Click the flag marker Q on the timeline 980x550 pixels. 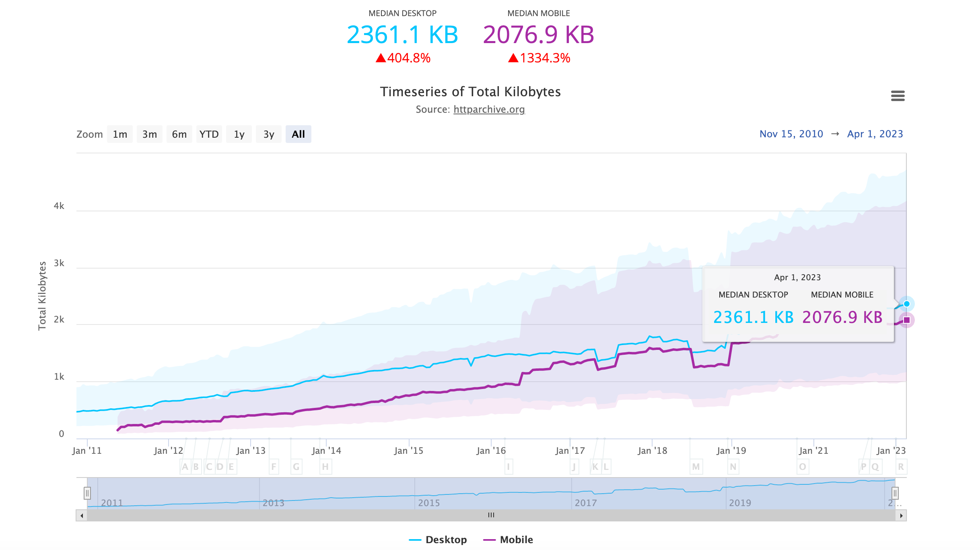click(x=875, y=467)
